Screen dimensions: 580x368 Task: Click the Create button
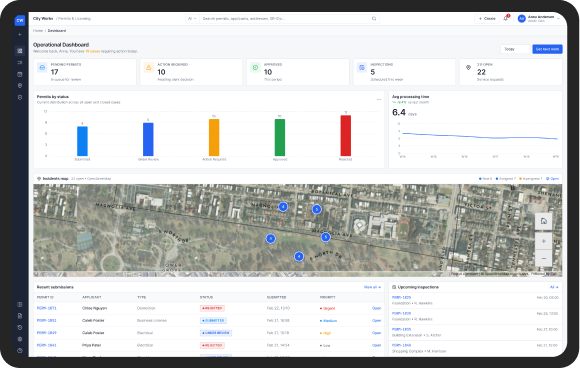pyautogui.click(x=487, y=18)
